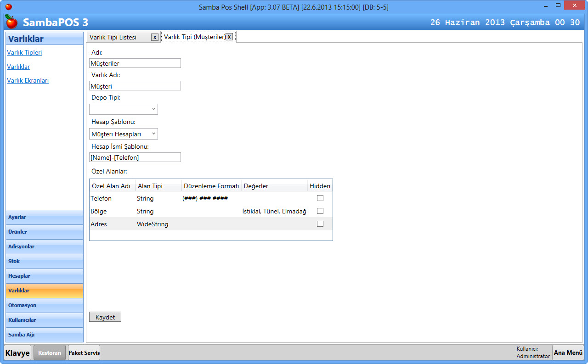Viewport: 588px width, 364px height.
Task: Click the Ana Menü button
Action: 568,353
